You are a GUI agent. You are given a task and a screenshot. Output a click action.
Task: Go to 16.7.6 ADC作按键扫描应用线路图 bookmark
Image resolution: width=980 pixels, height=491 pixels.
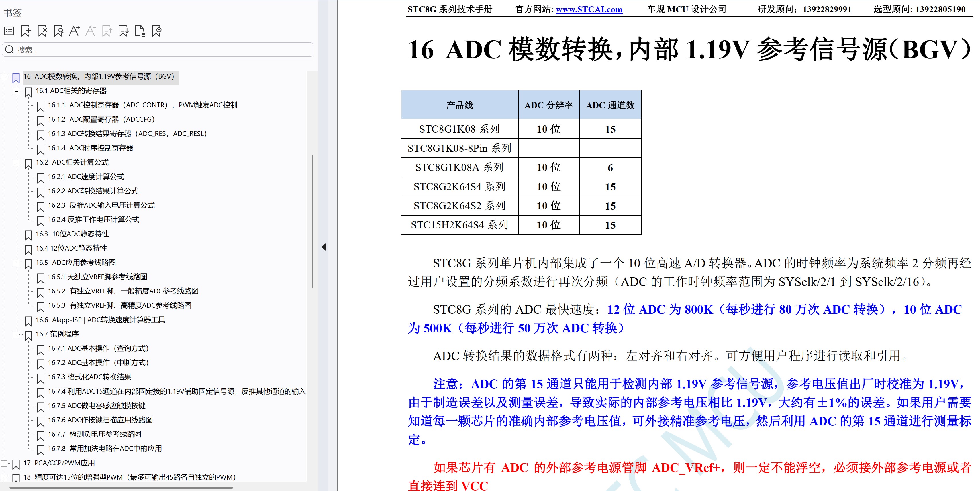coord(100,420)
